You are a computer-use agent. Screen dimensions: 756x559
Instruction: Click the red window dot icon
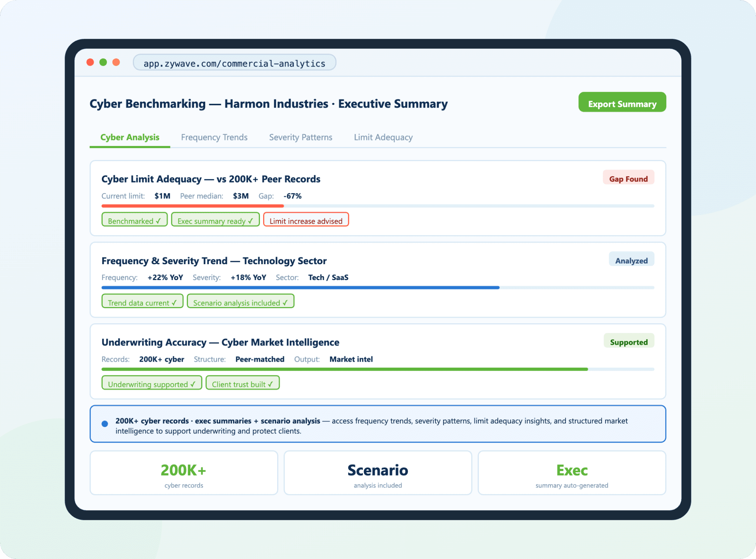coord(90,62)
